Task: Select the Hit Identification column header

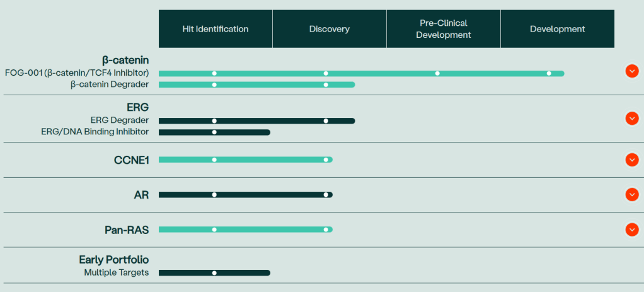Action: (x=216, y=29)
